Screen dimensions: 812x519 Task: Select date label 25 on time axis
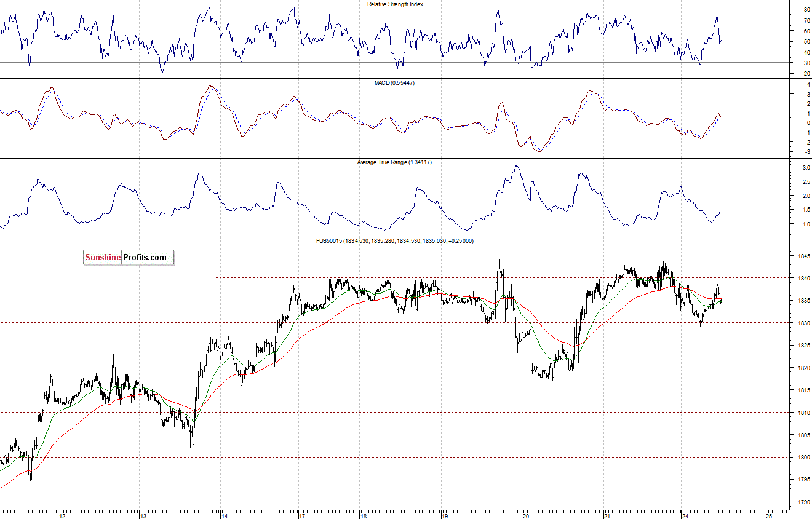click(768, 515)
